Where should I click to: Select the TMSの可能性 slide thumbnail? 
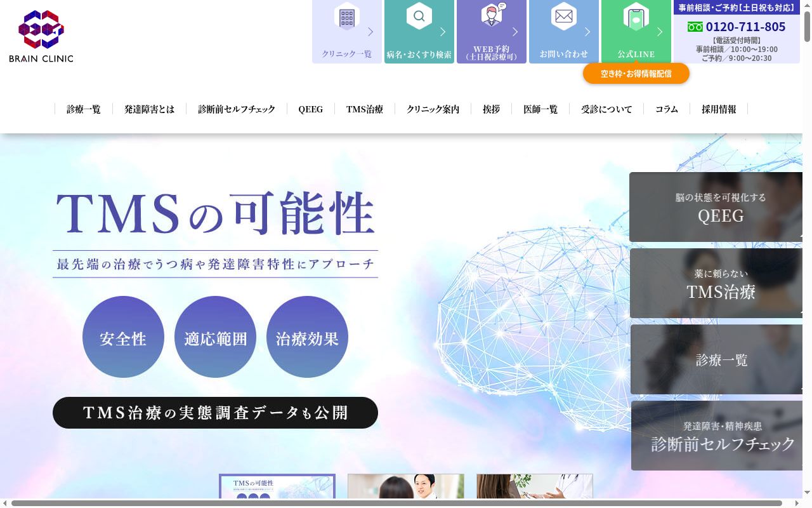click(277, 486)
